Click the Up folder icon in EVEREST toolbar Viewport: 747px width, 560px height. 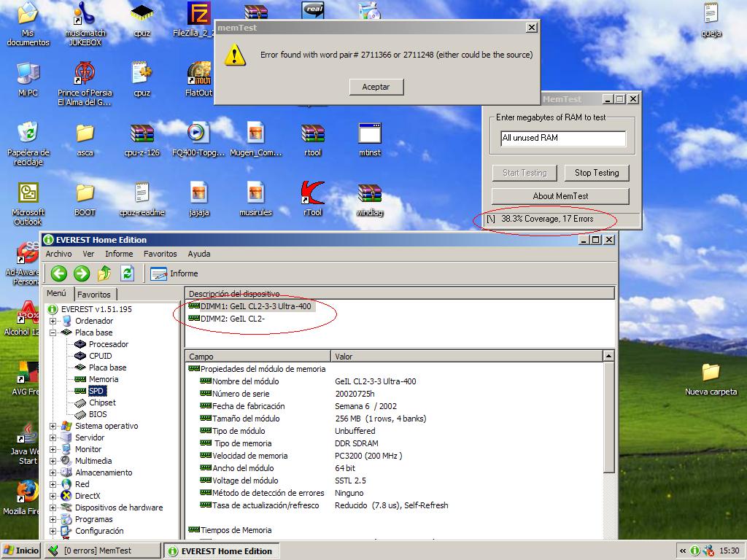tap(104, 273)
